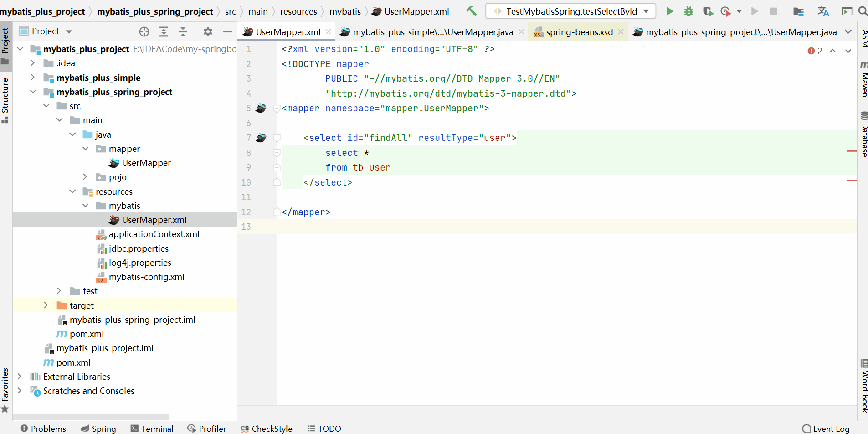
Task: Collapse the mybatis_plus_spring_project module
Action: point(33,92)
